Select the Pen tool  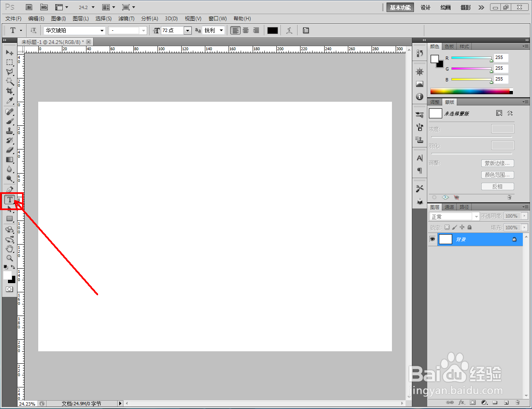(10, 190)
